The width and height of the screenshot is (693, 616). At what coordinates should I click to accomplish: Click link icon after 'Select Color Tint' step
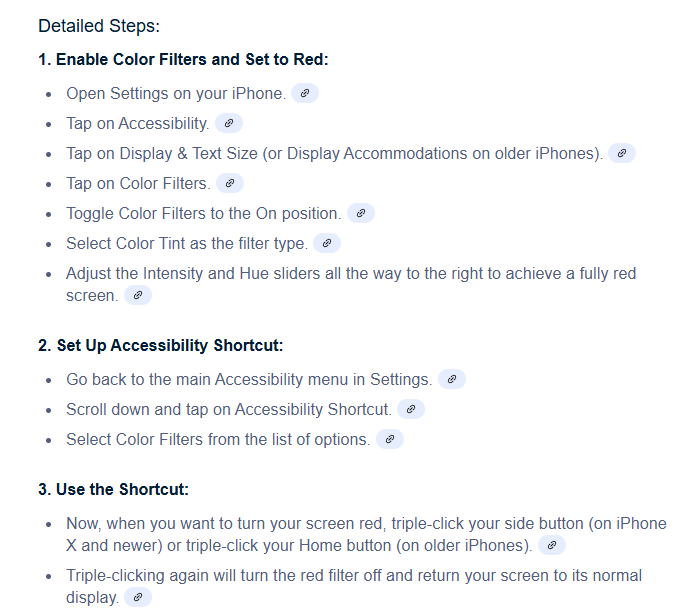[x=327, y=243]
